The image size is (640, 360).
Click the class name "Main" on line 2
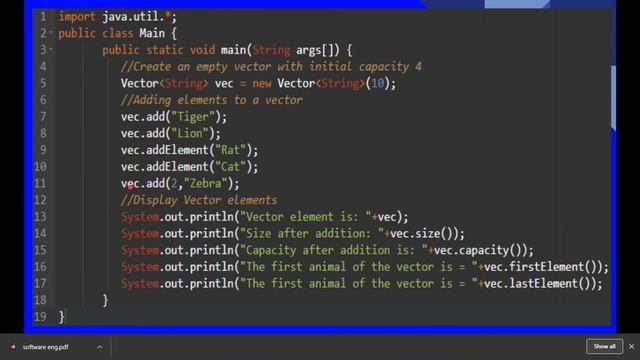(152, 33)
